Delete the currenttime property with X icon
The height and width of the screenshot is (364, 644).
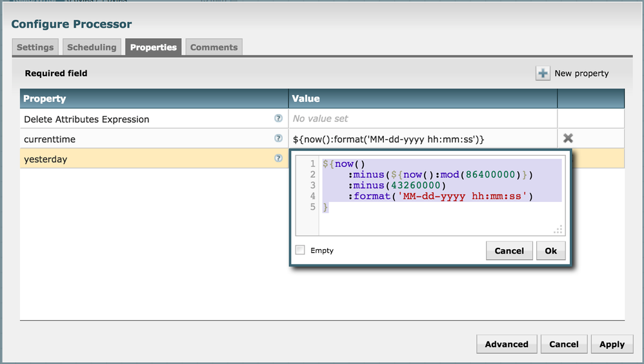(568, 138)
